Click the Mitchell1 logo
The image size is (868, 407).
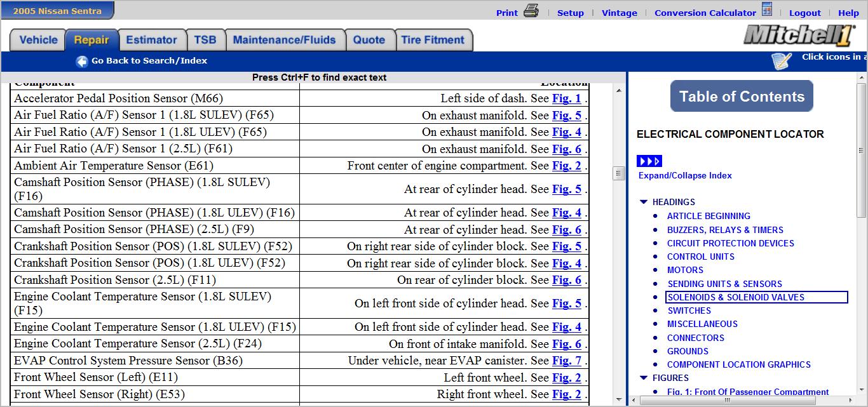[x=799, y=35]
